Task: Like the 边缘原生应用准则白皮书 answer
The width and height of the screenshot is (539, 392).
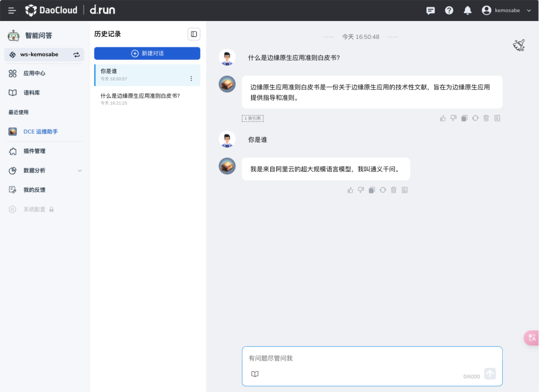Action: point(443,118)
